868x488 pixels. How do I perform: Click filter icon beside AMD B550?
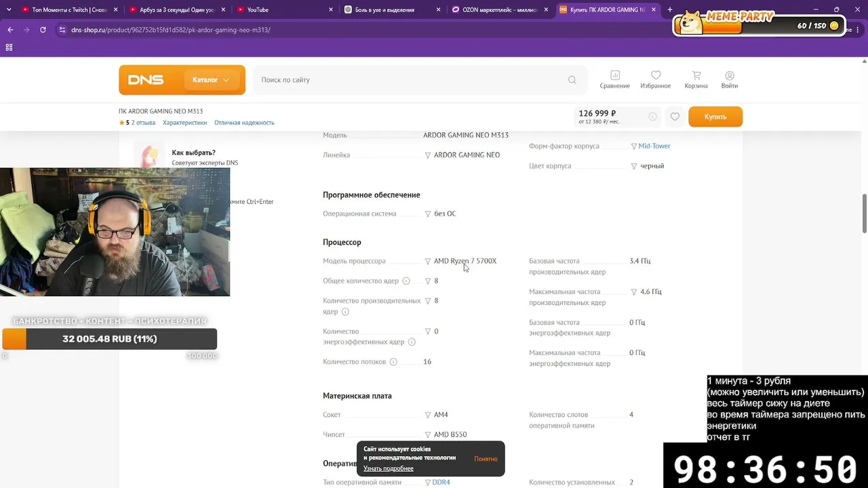428,435
